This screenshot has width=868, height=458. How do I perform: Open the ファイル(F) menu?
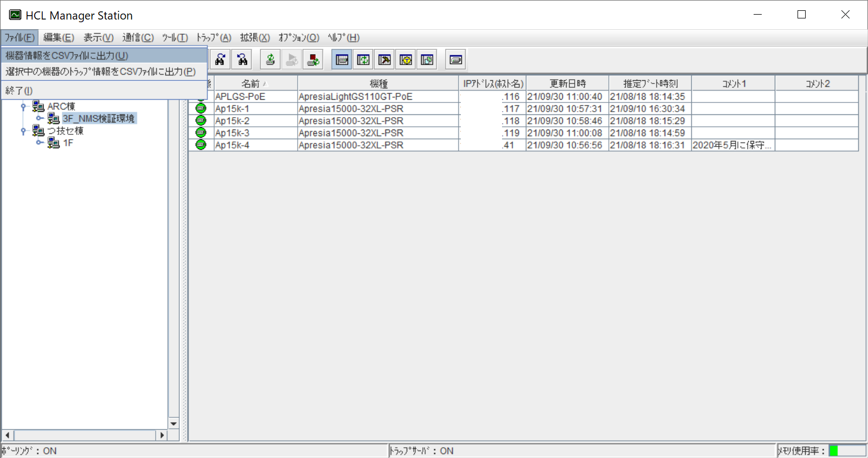20,37
